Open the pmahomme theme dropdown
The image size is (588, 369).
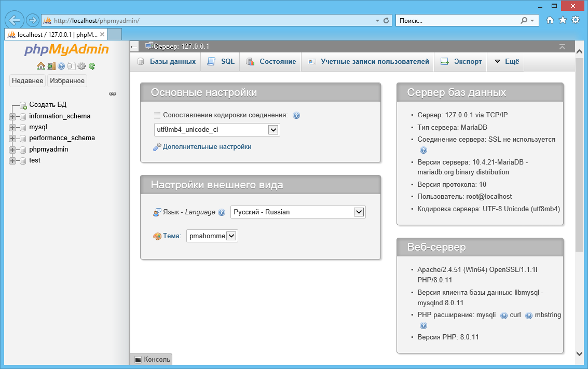point(212,236)
